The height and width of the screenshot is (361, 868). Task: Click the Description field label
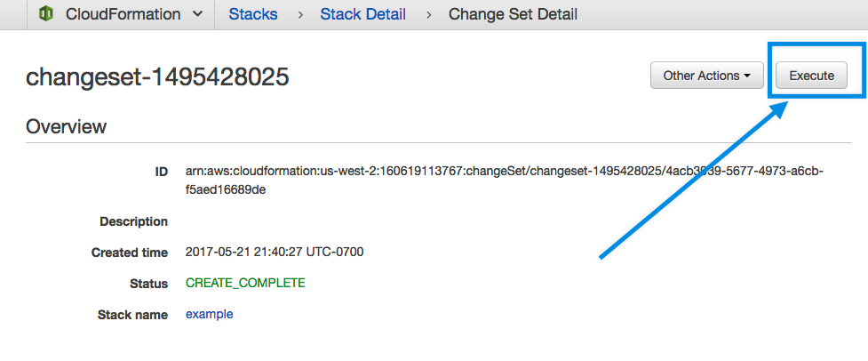coord(133,221)
